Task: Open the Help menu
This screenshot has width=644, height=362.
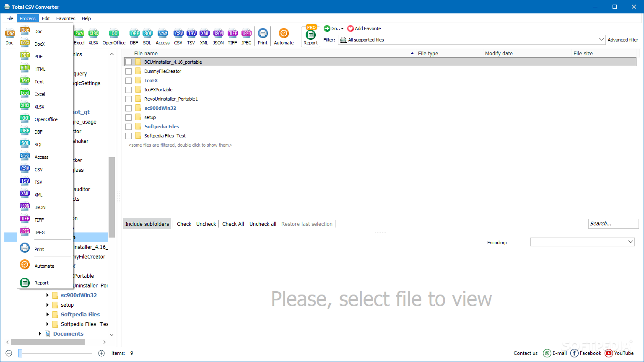Action: [x=86, y=18]
